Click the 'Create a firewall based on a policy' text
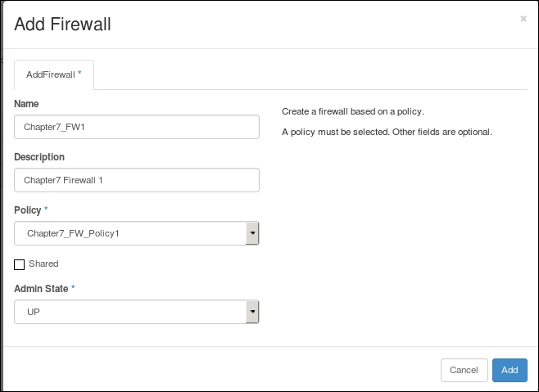539x392 pixels. [x=353, y=111]
